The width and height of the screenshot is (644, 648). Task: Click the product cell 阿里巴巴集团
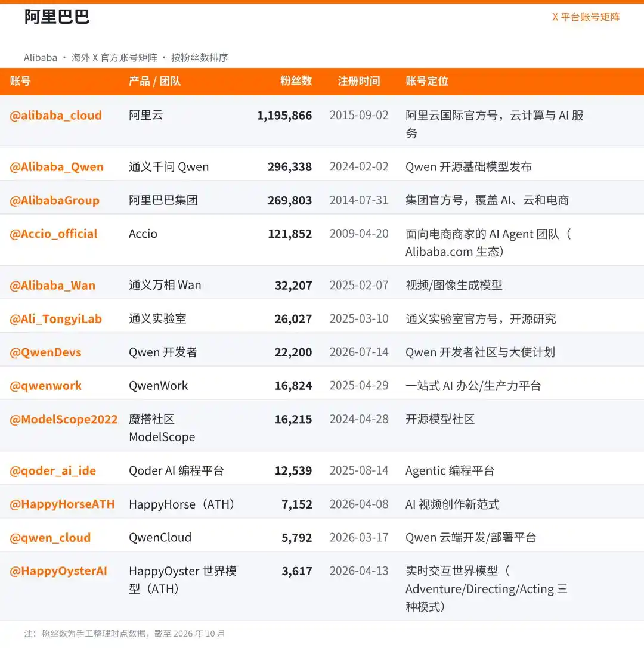(x=163, y=200)
